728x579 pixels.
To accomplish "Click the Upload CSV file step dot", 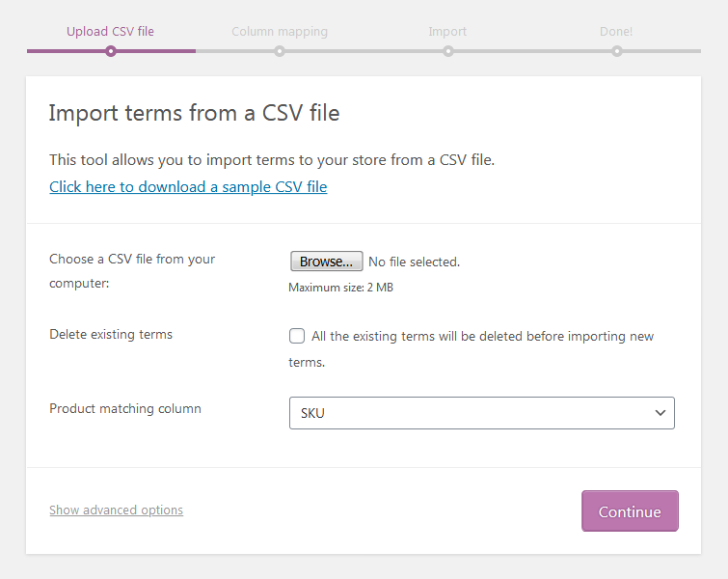I will point(111,51).
